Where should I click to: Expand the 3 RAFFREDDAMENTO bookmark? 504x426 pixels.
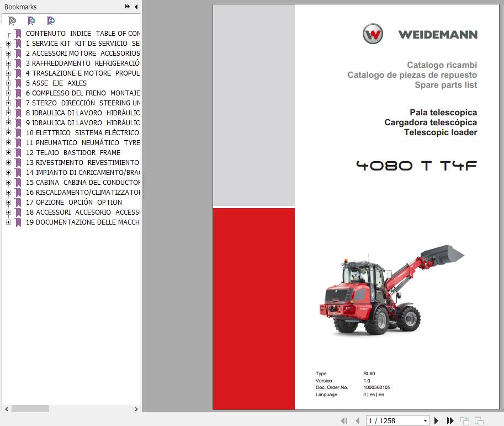point(8,63)
